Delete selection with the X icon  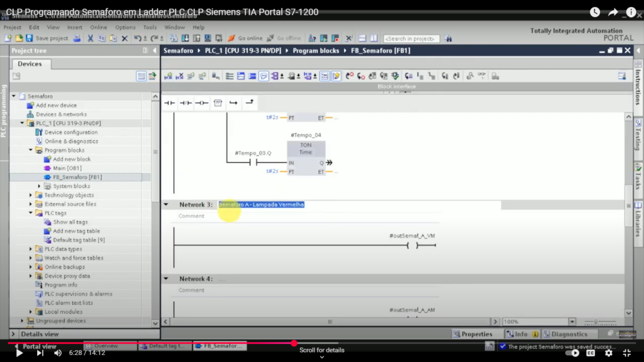point(125,38)
